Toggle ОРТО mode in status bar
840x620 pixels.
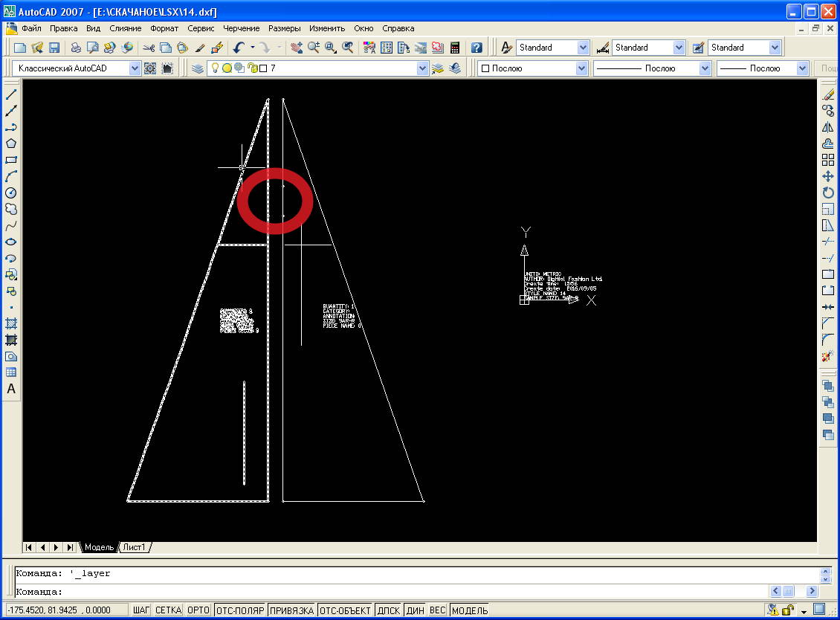coord(198,610)
